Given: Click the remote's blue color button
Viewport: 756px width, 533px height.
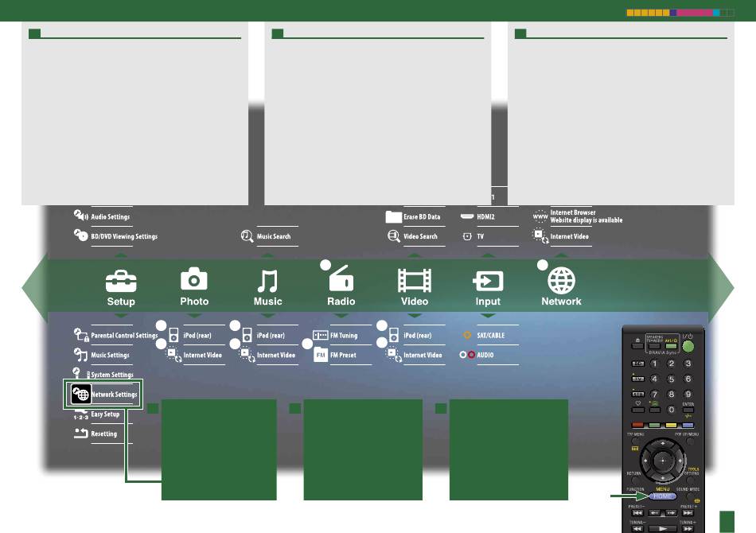Looking at the screenshot, I should click(688, 425).
